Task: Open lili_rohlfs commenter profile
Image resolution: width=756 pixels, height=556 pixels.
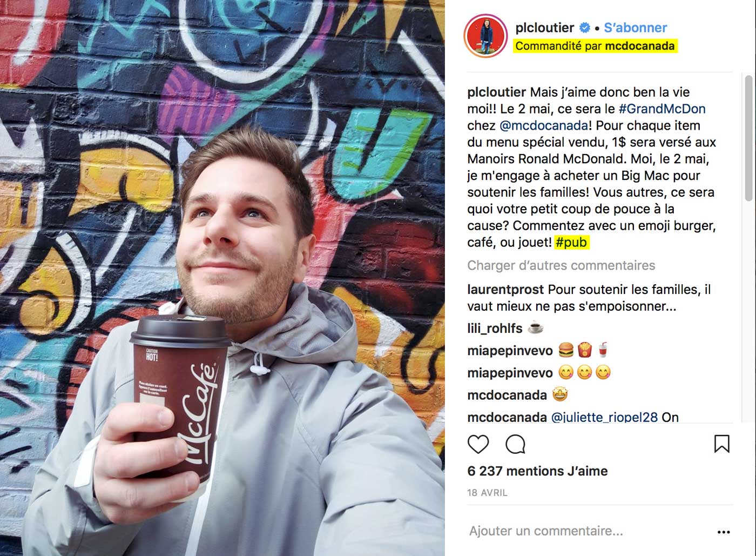Action: 495,329
